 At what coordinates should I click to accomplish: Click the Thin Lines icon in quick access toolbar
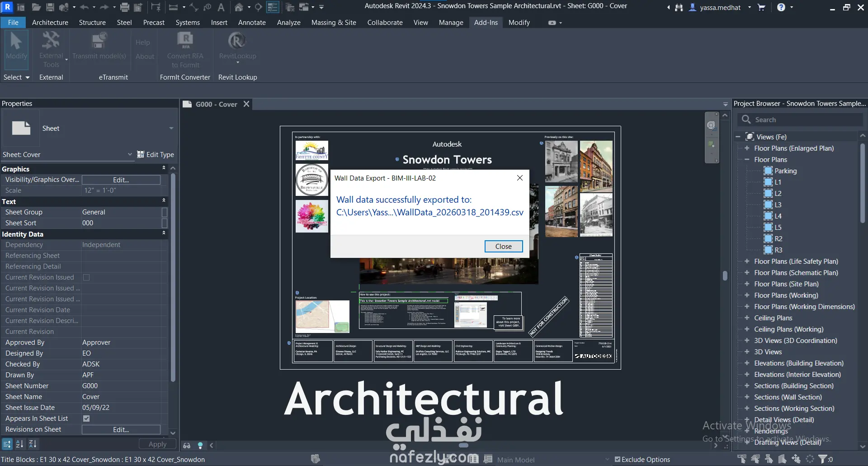pyautogui.click(x=273, y=7)
